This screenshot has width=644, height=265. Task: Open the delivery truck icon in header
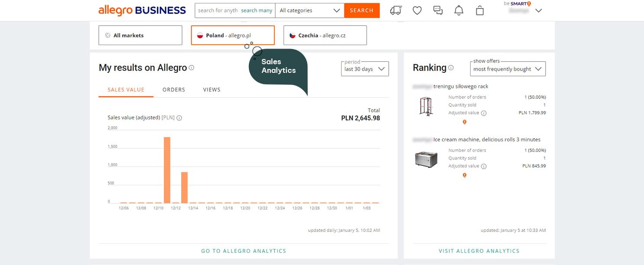coord(395,10)
